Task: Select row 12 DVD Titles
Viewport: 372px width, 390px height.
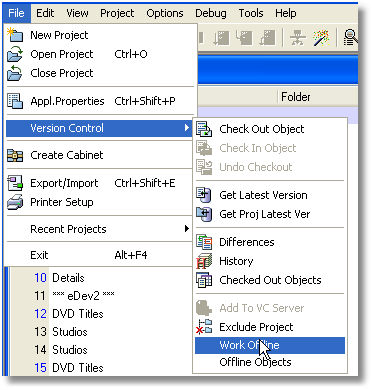Action: point(69,314)
